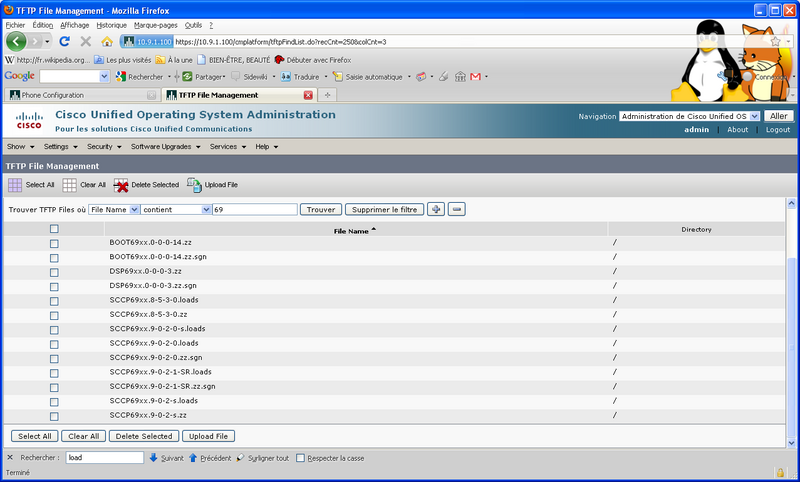
Task: Check the SCCP69xx.9-0-2-0-s.loads checkbox
Action: [54, 330]
